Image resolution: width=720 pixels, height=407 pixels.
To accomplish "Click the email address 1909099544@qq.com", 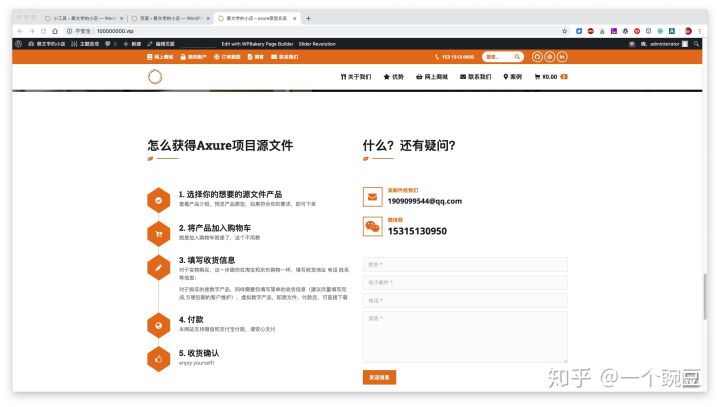I will pyautogui.click(x=425, y=201).
